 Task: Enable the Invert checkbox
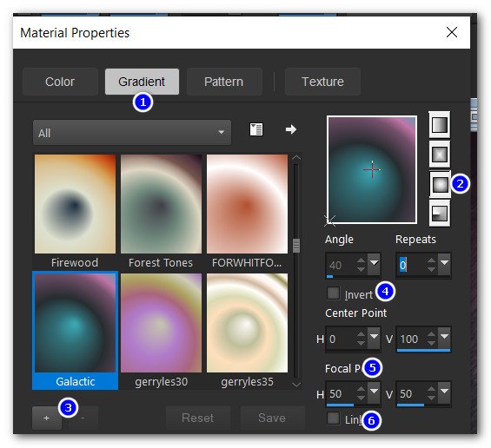click(x=333, y=293)
